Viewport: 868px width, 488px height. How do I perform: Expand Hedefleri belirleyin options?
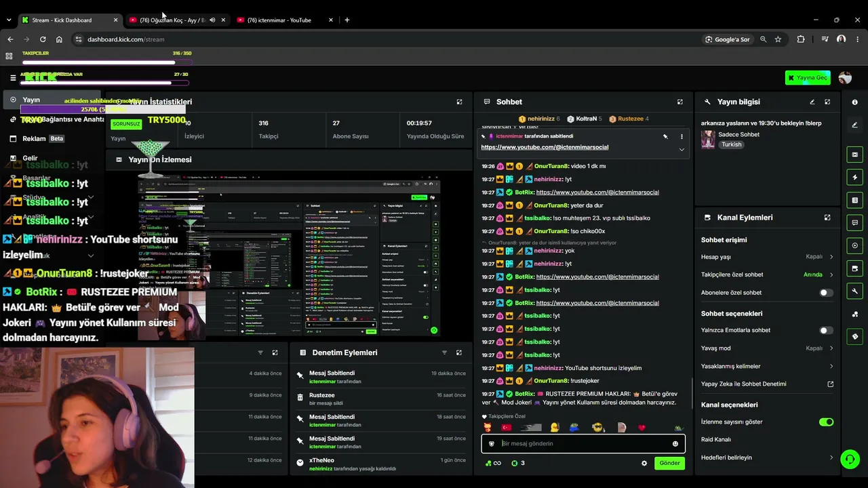(767, 457)
